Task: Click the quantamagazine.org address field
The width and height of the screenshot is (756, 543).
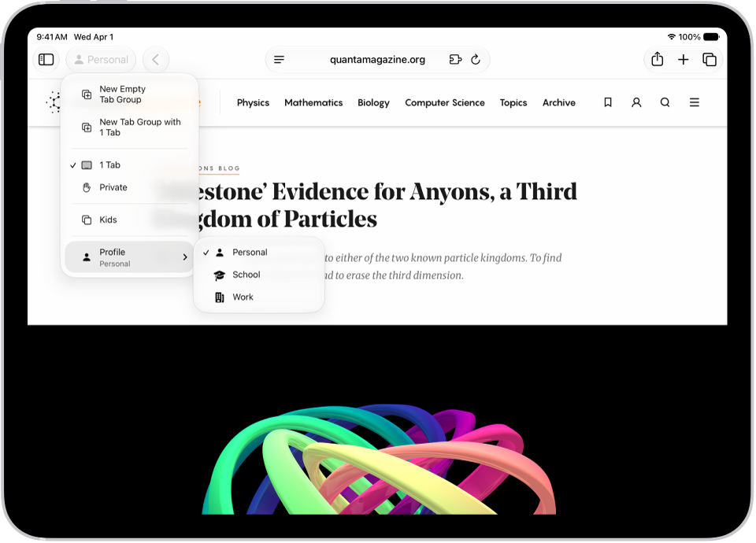Action: pyautogui.click(x=377, y=59)
